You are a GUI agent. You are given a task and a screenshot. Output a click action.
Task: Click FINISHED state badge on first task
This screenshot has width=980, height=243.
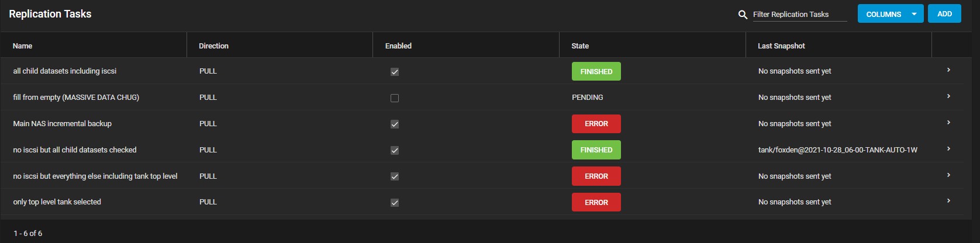tap(596, 71)
